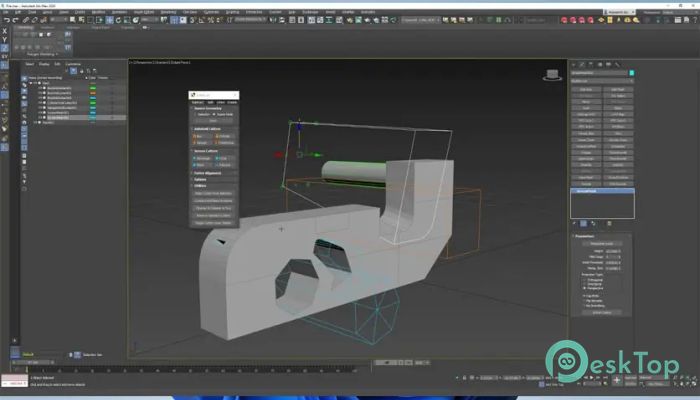
Task: Click the Undo arrow in main toolbar
Action: coord(7,20)
